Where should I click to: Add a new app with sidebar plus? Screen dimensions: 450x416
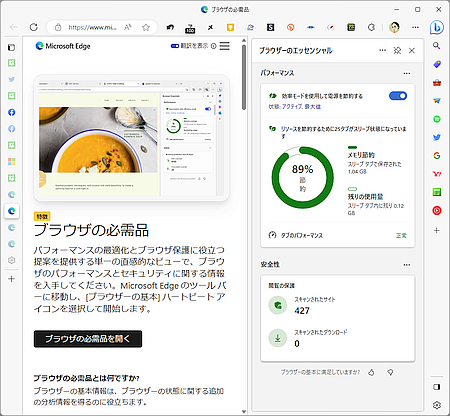[x=437, y=230]
